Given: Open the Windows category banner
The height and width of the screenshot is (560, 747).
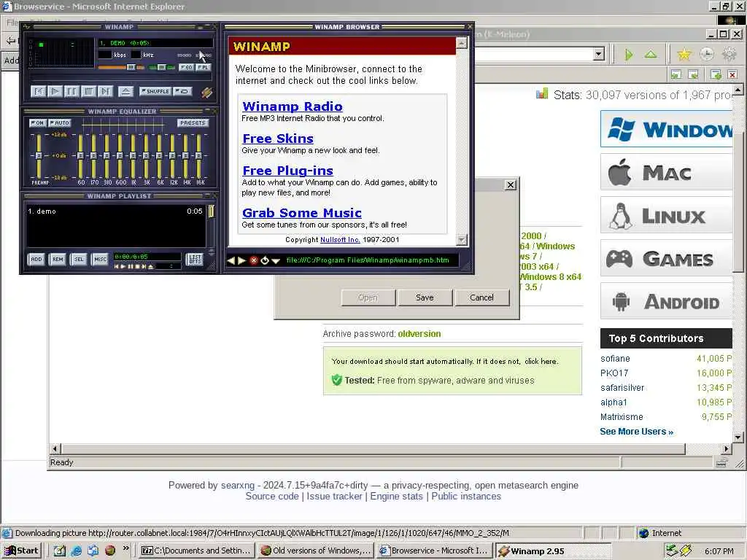Looking at the screenshot, I should click(x=666, y=129).
